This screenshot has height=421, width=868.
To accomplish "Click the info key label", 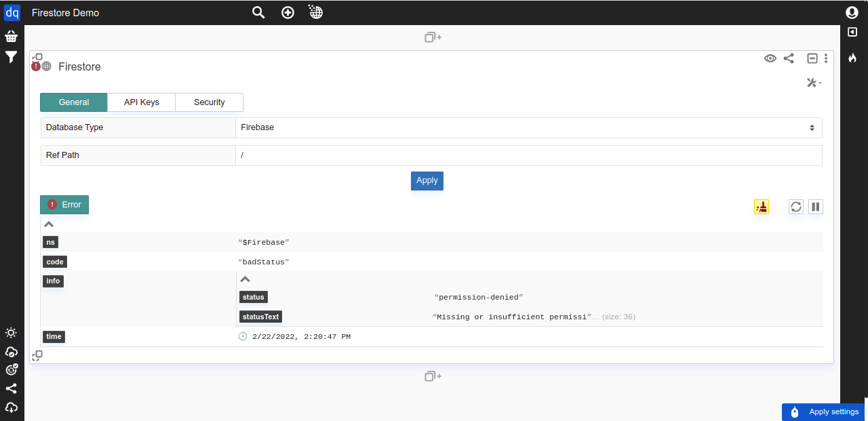I will [53, 281].
